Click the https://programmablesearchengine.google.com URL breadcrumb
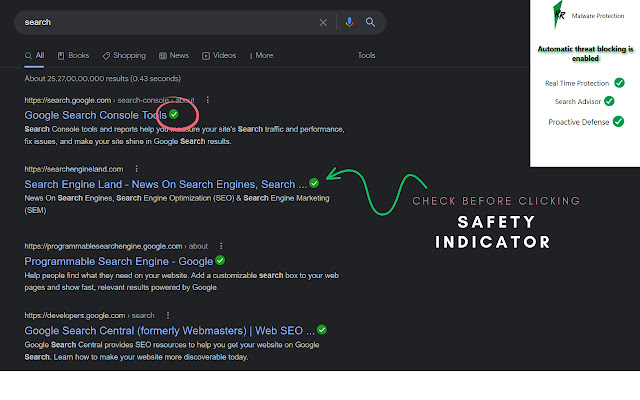This screenshot has height=400, width=640. click(116, 246)
